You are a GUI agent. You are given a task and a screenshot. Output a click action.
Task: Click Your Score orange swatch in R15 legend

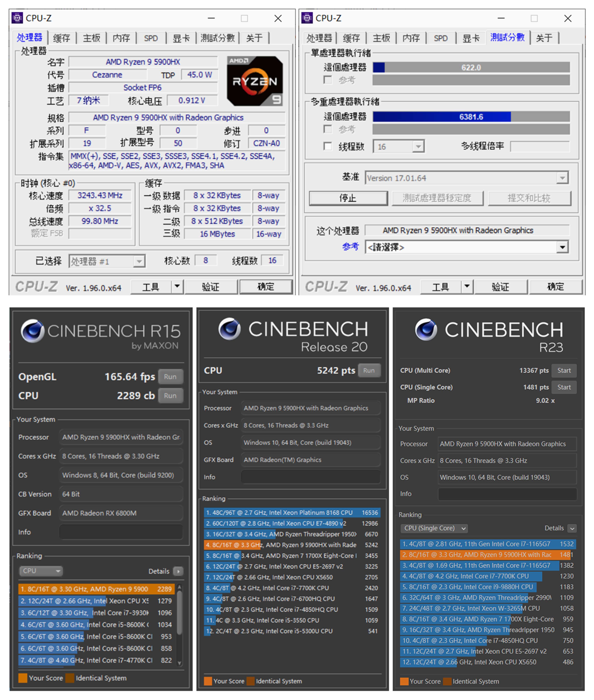point(23,678)
